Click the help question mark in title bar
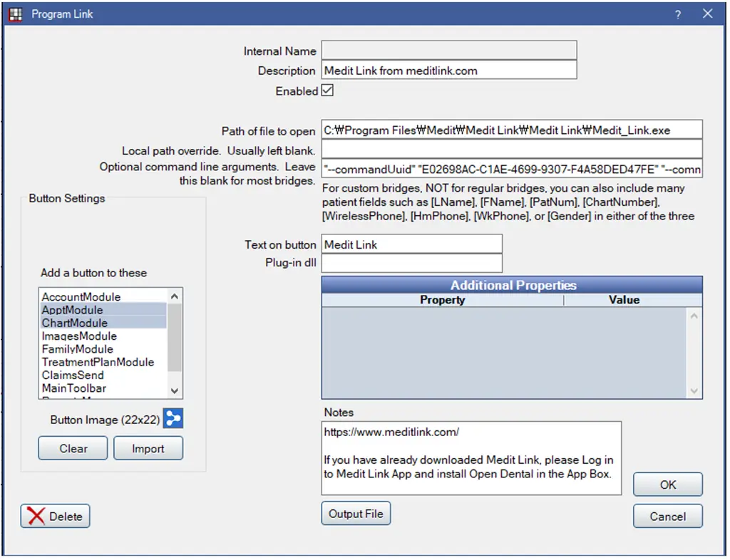This screenshot has height=560, width=730. [x=678, y=14]
